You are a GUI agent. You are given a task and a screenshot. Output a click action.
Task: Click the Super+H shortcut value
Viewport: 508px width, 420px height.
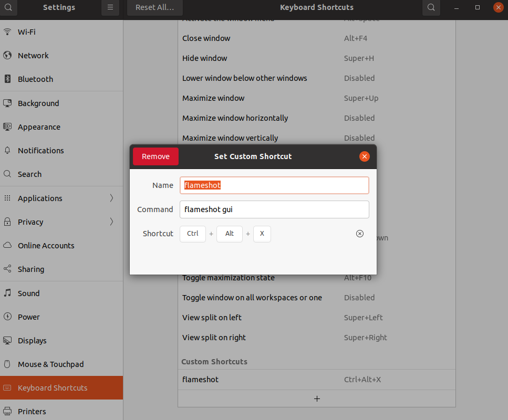pyautogui.click(x=359, y=58)
